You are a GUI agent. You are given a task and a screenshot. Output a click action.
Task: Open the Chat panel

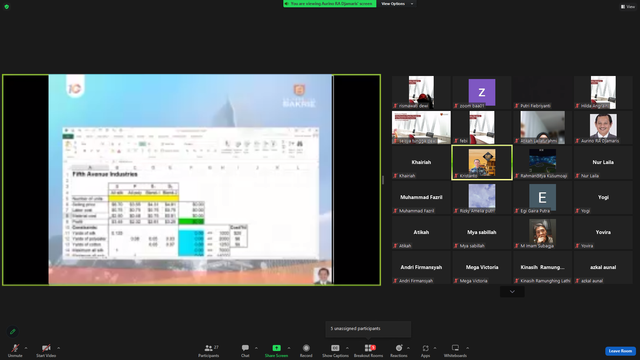tap(245, 350)
